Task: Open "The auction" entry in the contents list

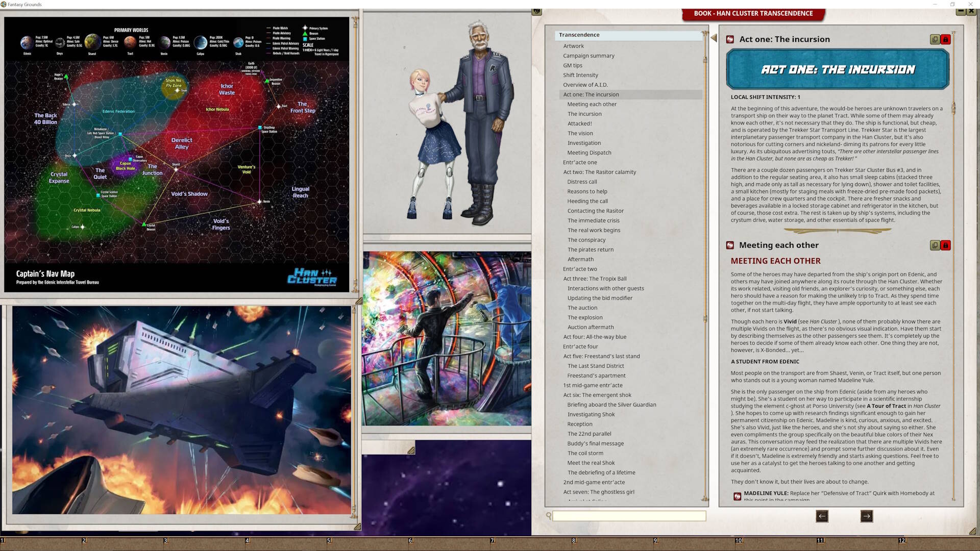Action: coord(582,308)
